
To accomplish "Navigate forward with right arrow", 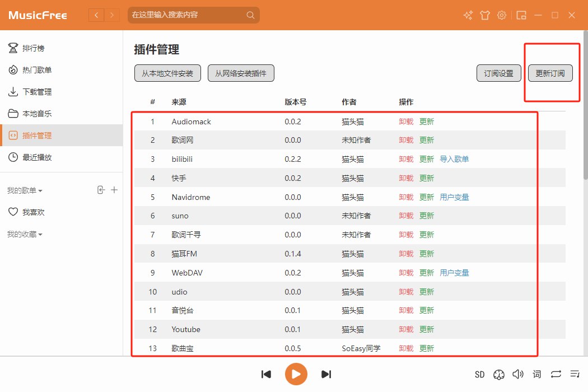I will point(112,15).
